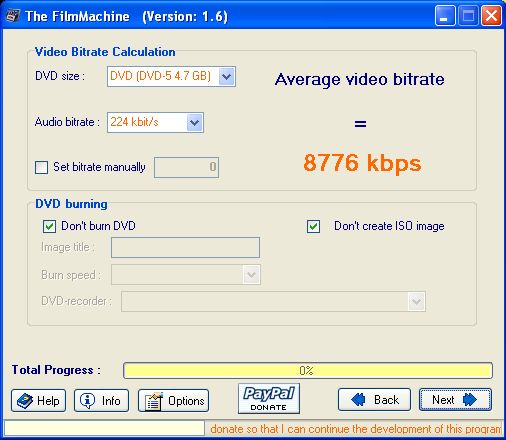506x440 pixels.
Task: Uncheck the Don't burn DVD checkbox
Action: (x=49, y=226)
